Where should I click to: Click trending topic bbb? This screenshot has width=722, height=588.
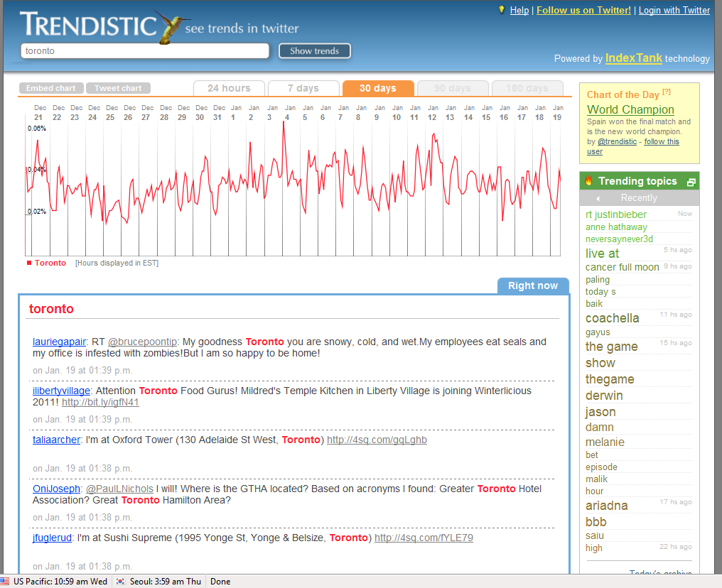596,522
